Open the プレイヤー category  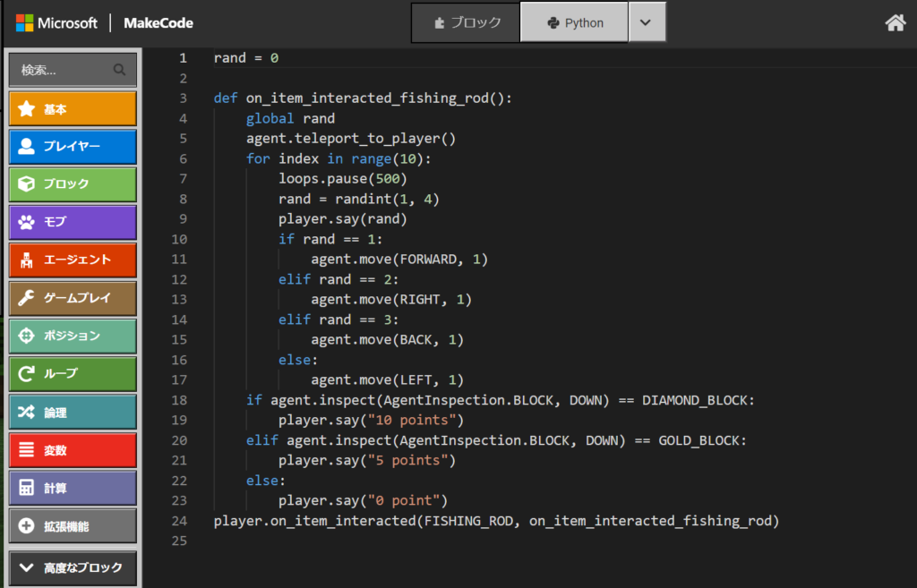tap(73, 147)
